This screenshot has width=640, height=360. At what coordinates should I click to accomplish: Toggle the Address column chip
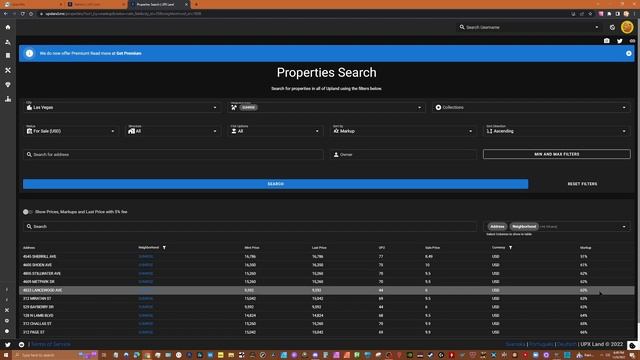pyautogui.click(x=497, y=227)
